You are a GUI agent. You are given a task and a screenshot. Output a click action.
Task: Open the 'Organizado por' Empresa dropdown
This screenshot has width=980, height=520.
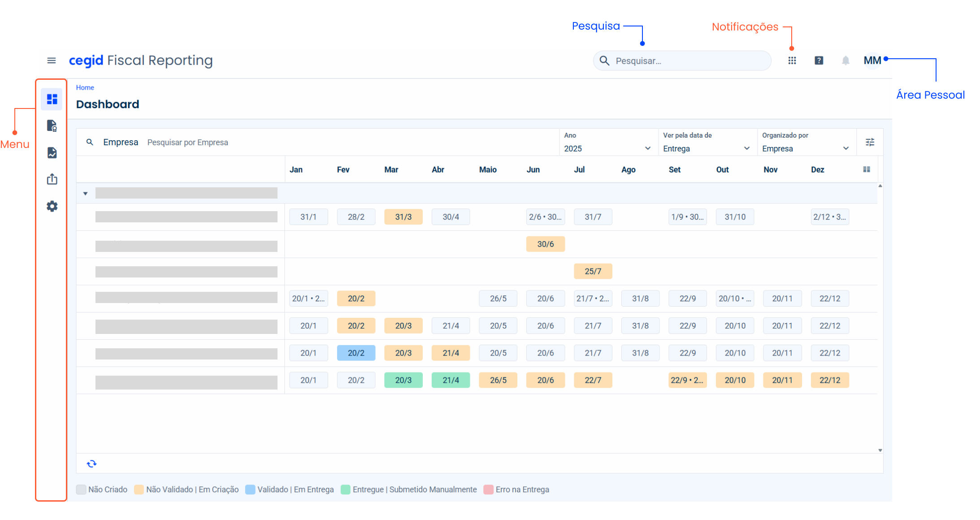(806, 148)
